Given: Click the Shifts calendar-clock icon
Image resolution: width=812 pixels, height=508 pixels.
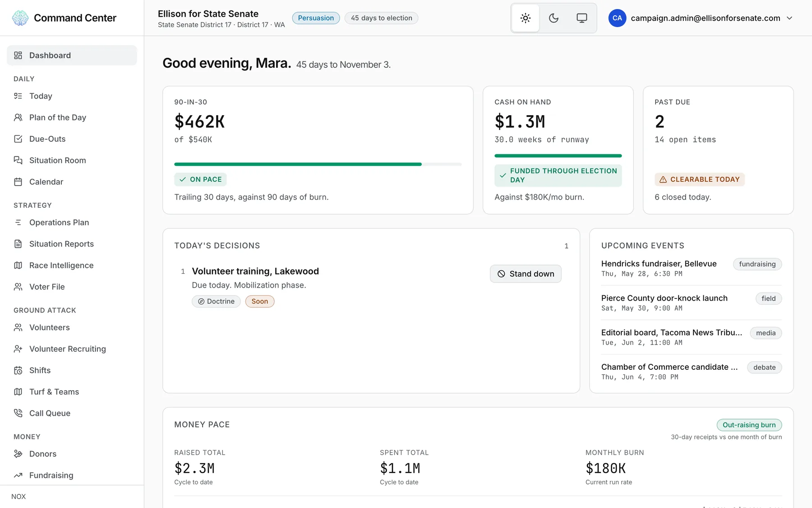Looking at the screenshot, I should pyautogui.click(x=18, y=370).
